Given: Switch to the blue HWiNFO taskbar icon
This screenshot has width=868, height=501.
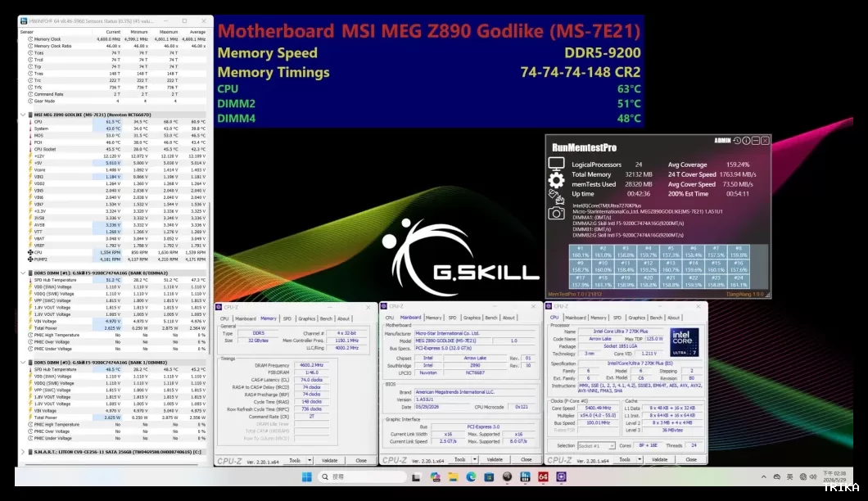Looking at the screenshot, I should [x=525, y=476].
